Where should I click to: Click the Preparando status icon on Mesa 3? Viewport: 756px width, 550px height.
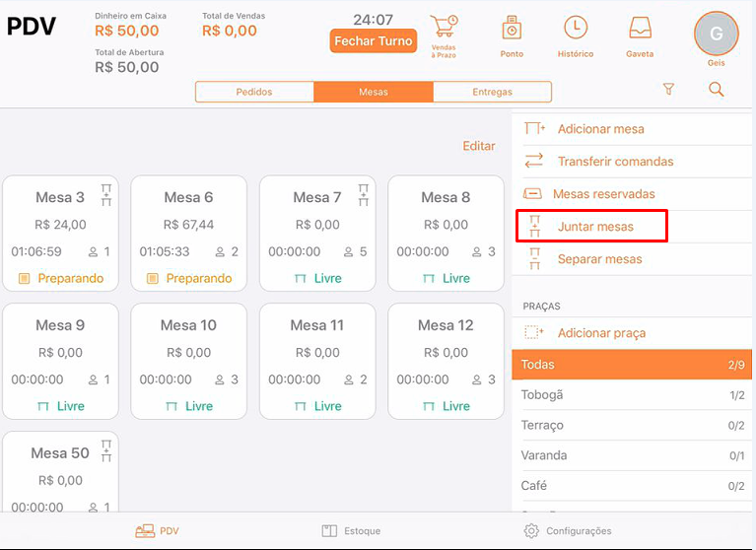coord(24,278)
